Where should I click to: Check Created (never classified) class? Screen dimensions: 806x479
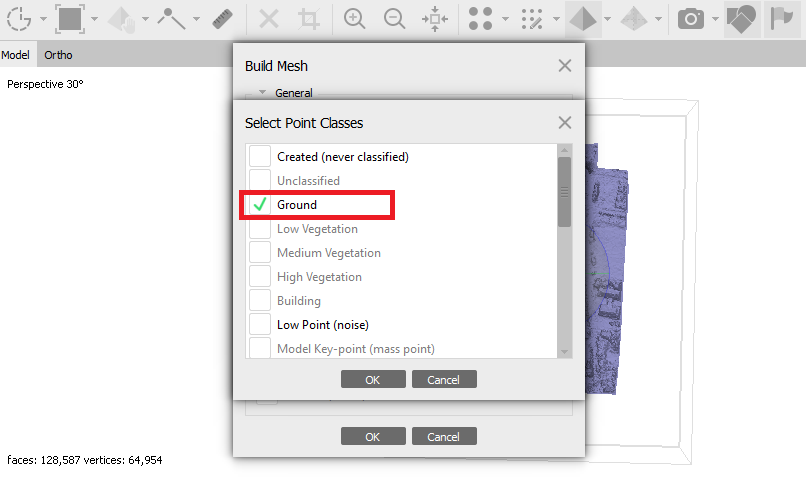(260, 156)
